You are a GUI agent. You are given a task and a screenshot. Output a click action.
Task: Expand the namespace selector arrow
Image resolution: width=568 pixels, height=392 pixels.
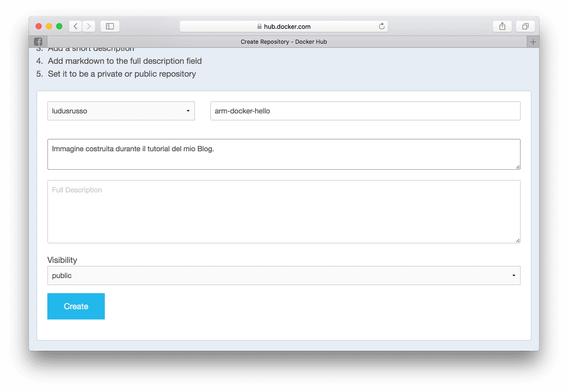click(x=189, y=111)
